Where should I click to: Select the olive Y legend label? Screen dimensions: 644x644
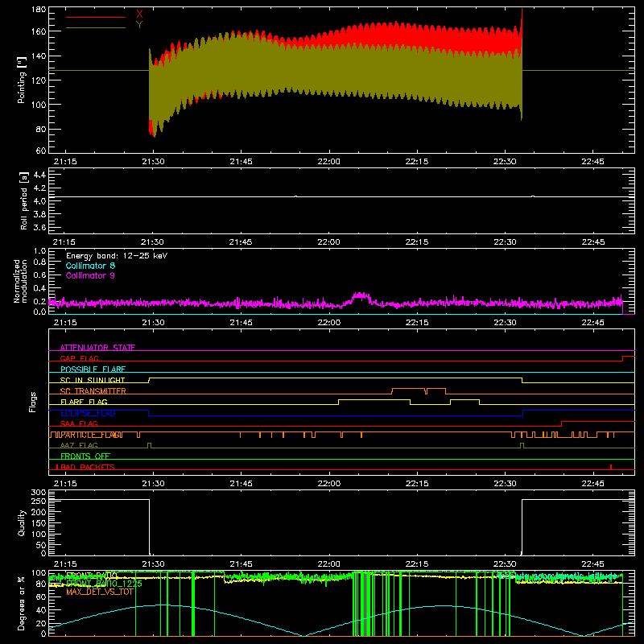[139, 25]
